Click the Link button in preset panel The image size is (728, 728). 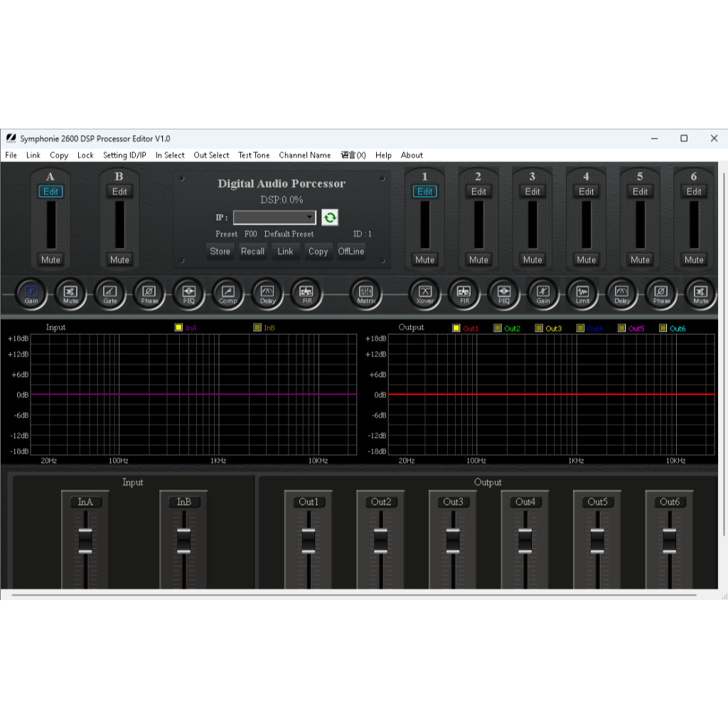(x=285, y=251)
